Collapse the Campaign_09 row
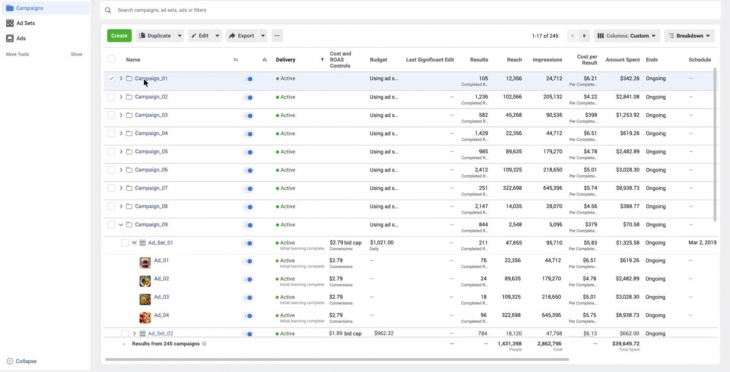The height and width of the screenshot is (372, 730). coord(121,224)
